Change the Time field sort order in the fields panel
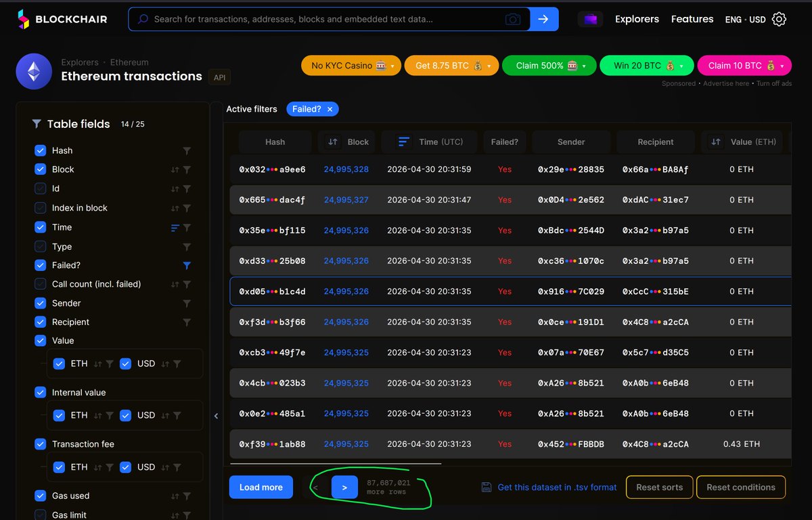This screenshot has width=812, height=520. (175, 227)
